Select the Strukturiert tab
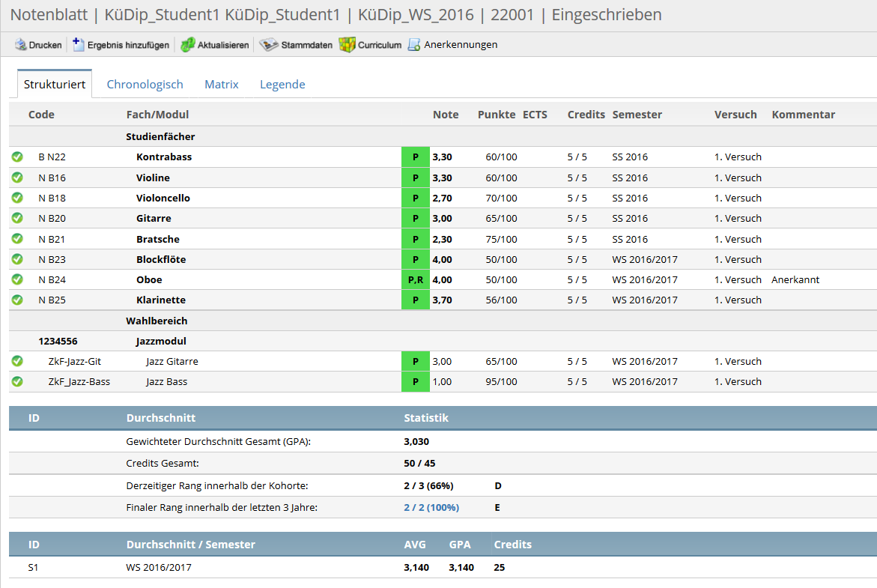The height and width of the screenshot is (588, 877). pos(54,85)
